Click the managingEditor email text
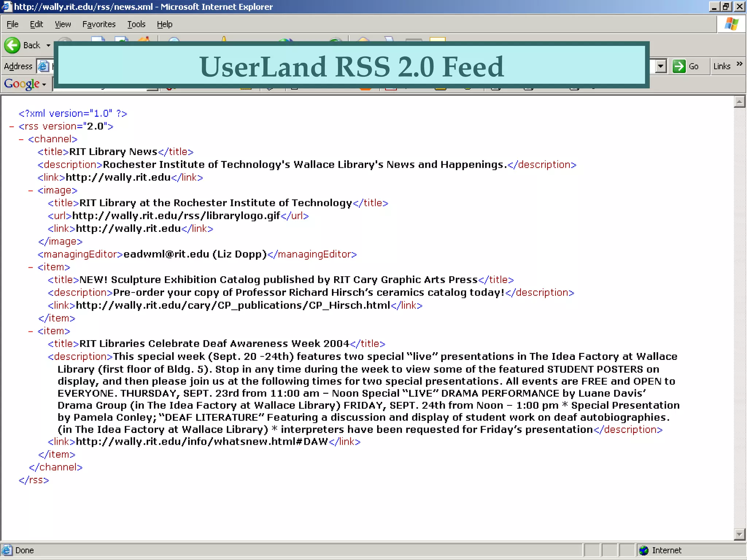 point(195,254)
